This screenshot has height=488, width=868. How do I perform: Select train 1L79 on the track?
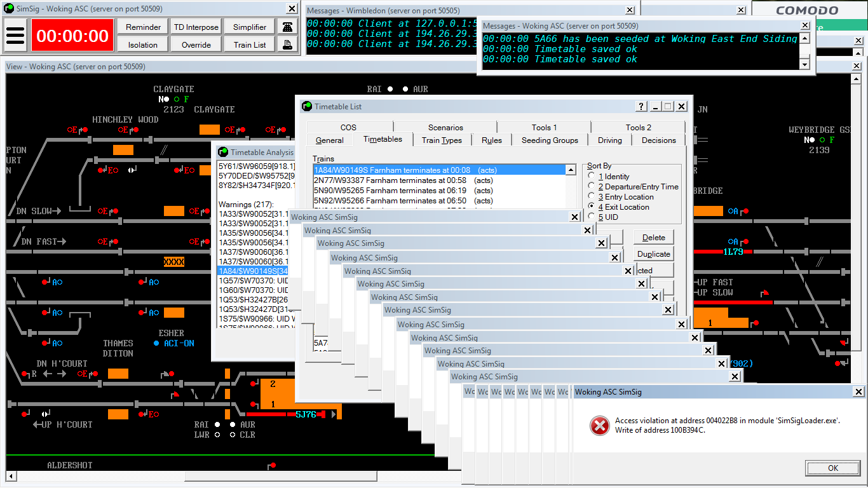coord(733,252)
